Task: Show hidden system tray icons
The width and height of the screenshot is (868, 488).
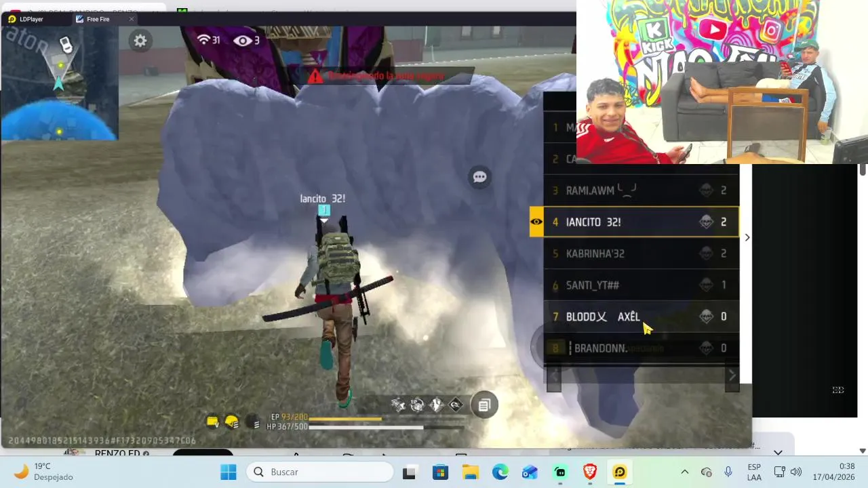Action: tap(684, 472)
